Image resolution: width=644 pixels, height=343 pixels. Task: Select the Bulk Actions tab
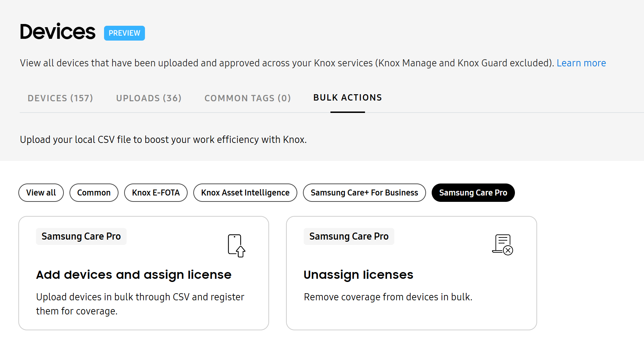click(x=348, y=98)
